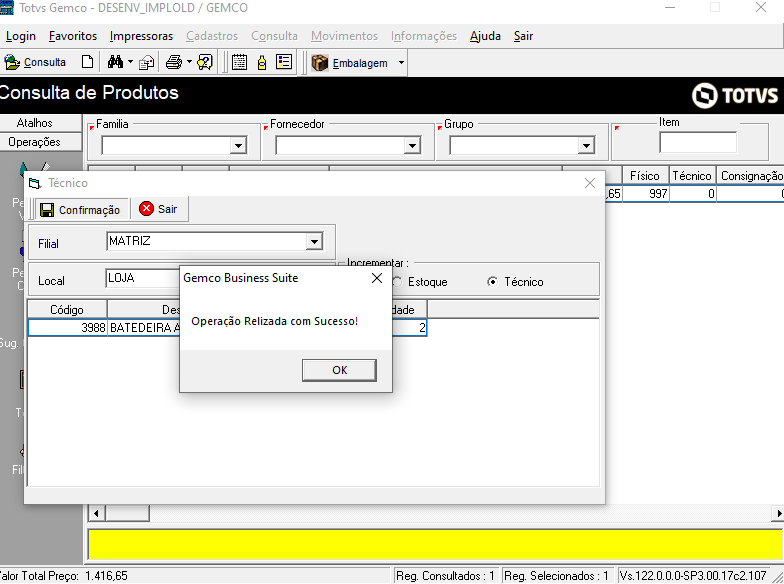Open the printer dropdown arrow
Viewport: 784px width, 584px height.
point(189,62)
